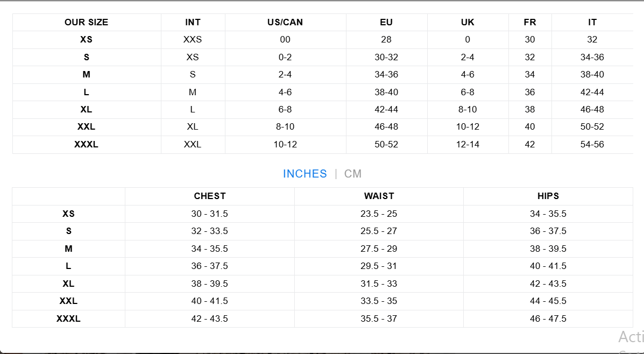The height and width of the screenshot is (354, 644).
Task: Click EU size 34-36 cell
Action: pos(386,74)
